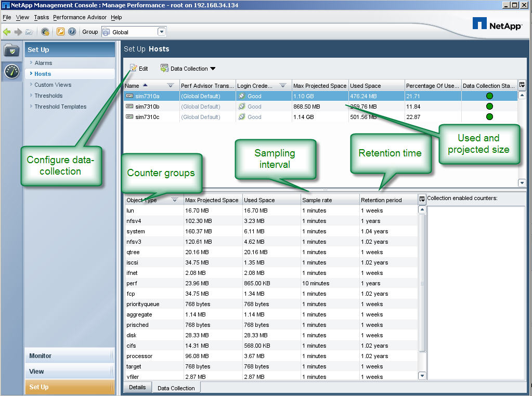Open the Thresholds page in sidebar

coord(48,96)
